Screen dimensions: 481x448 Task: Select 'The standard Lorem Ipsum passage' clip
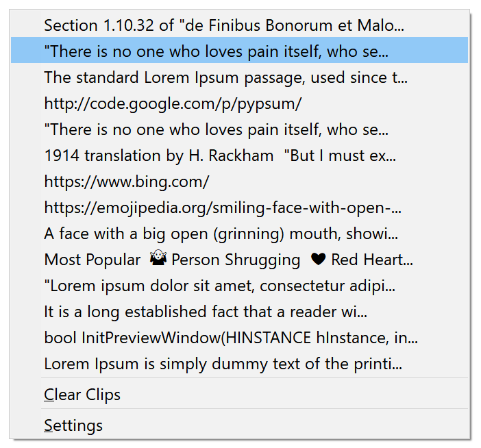click(239, 77)
